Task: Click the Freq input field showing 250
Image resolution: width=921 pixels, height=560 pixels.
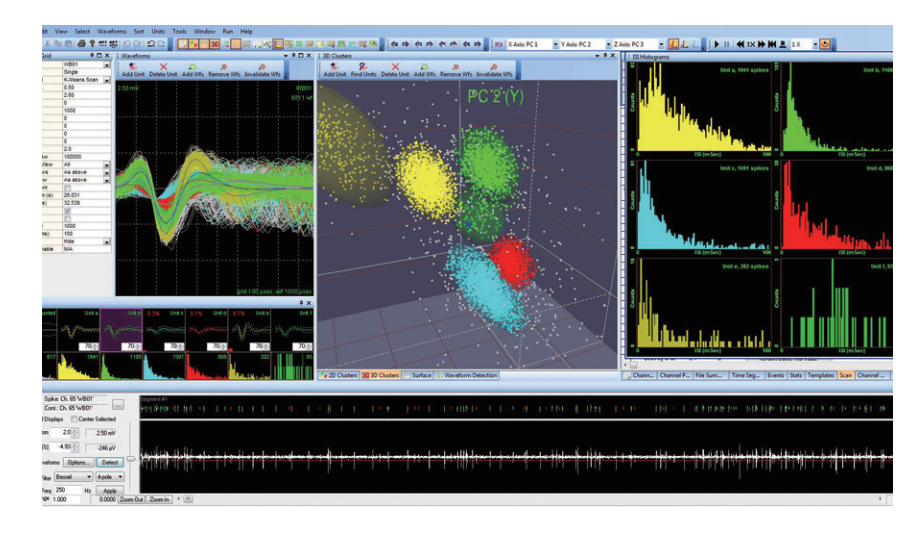Action: [x=69, y=490]
